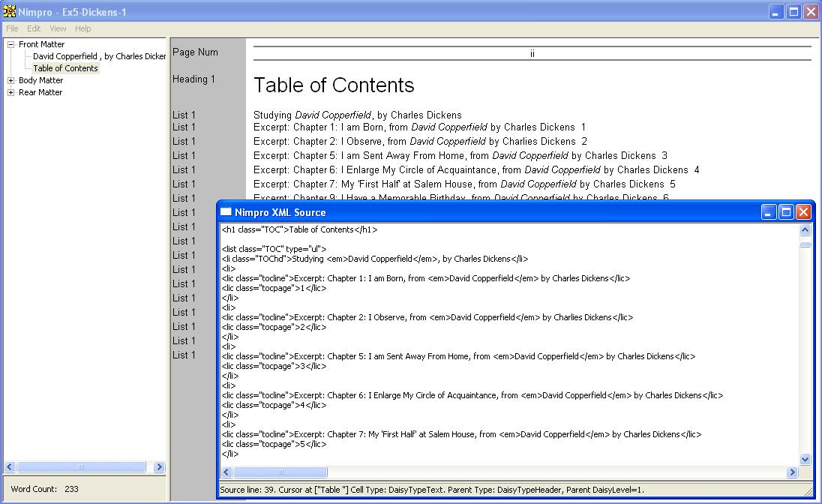Click the list class TOC type ul source line
822x504 pixels.
(x=274, y=249)
